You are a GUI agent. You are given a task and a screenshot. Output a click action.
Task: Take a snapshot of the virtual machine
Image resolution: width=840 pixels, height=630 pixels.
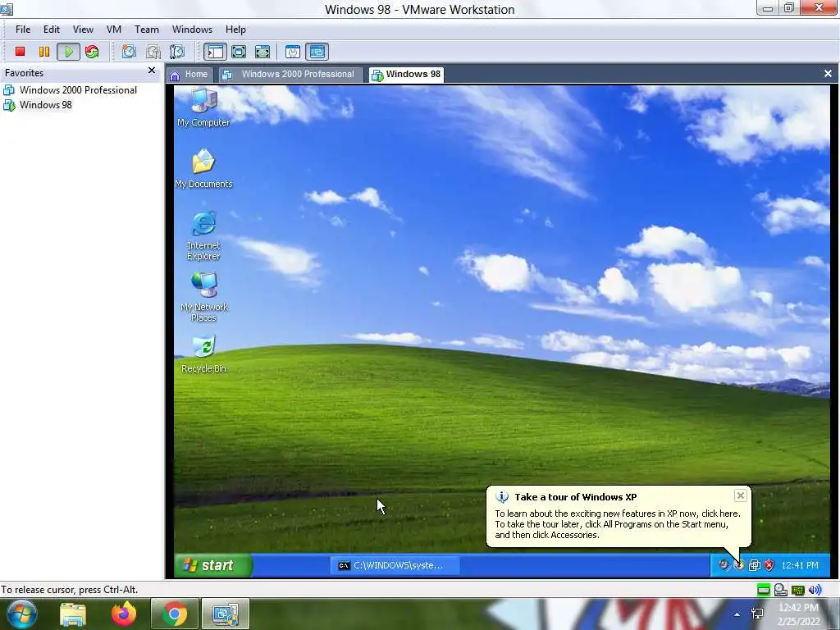tap(129, 52)
